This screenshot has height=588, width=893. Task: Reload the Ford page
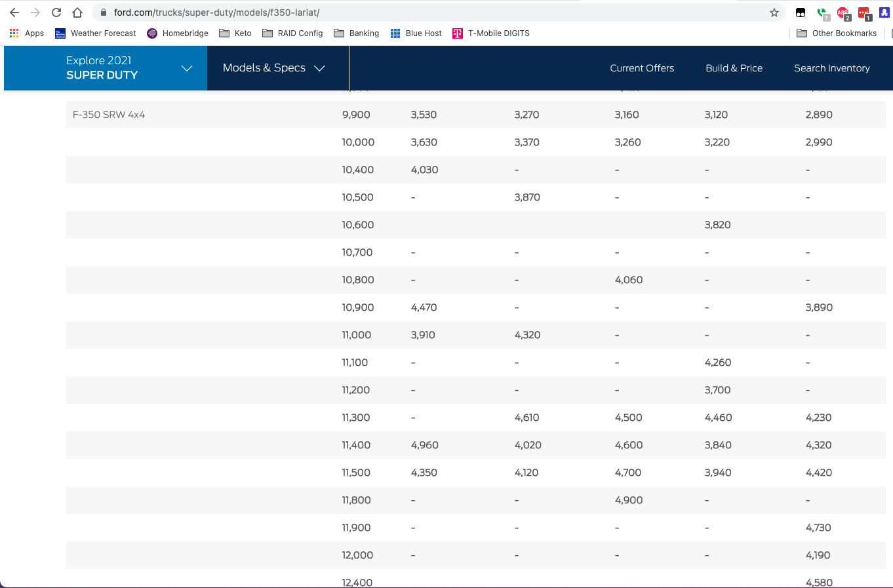pyautogui.click(x=56, y=12)
